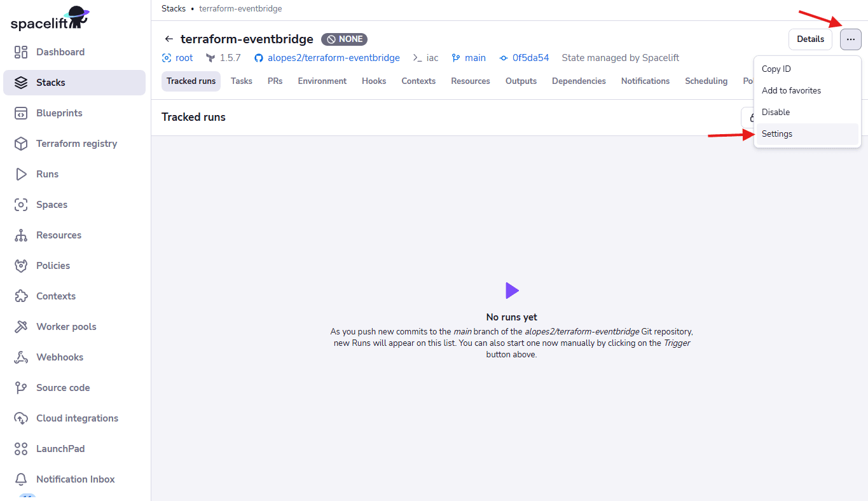Click the Notification Inbox bell icon
The height and width of the screenshot is (501, 868).
pos(21,479)
